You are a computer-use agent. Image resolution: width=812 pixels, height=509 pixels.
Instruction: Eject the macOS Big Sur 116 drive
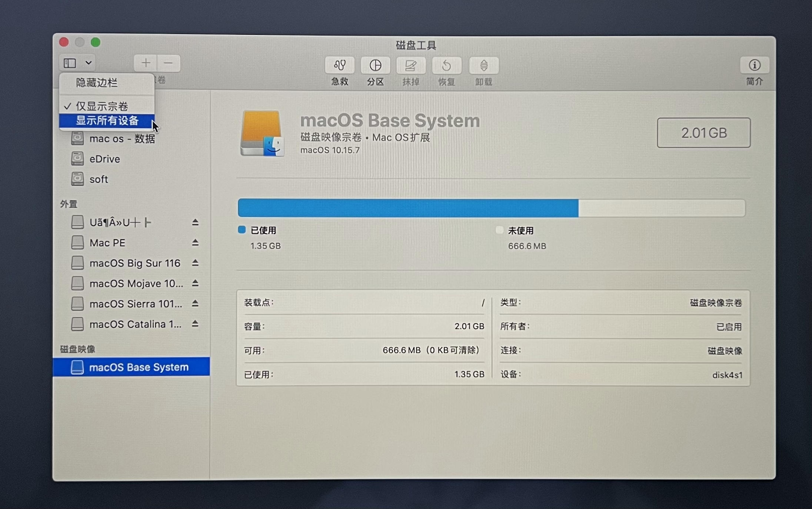point(195,263)
